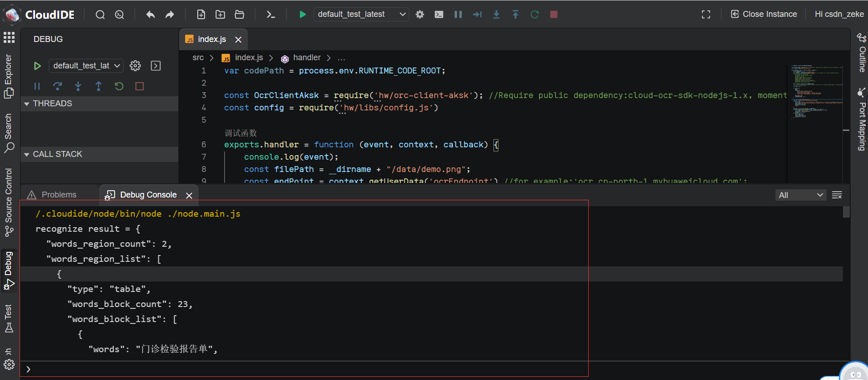Viewport: 868px width, 380px height.
Task: Click the Restart icon in Debug panel
Action: point(119,86)
